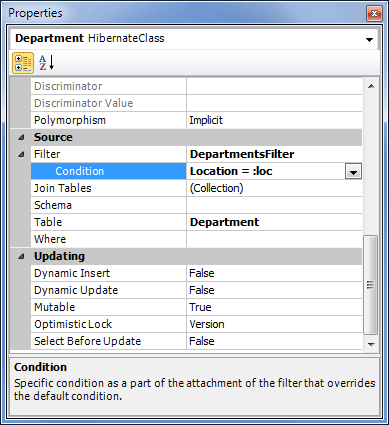Viewport: 389px width, 425px height.
Task: Click the Source category header
Action: tap(53, 137)
